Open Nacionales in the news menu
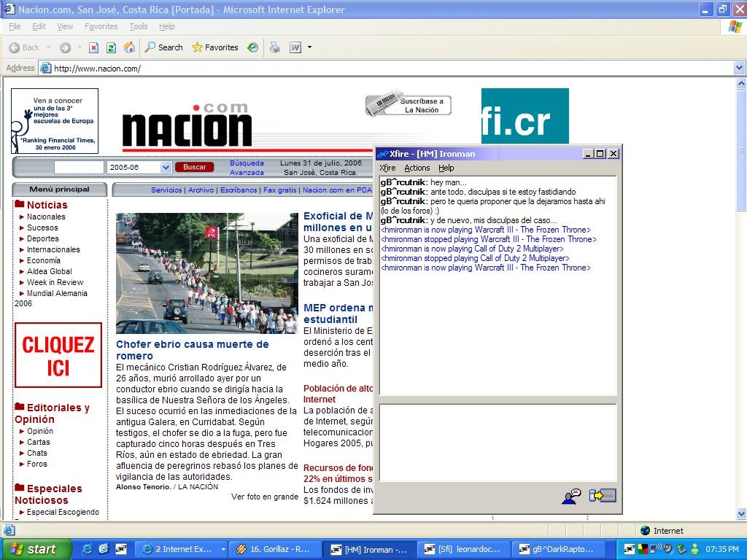 [x=46, y=217]
